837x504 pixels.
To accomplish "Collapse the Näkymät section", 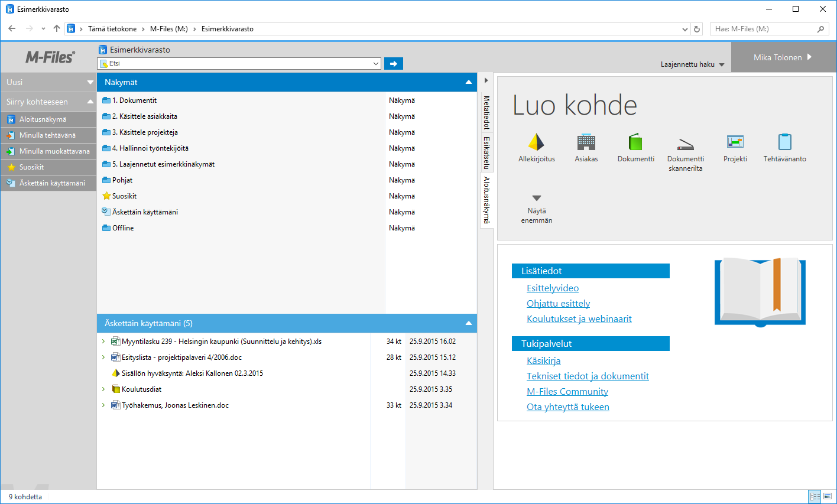I will (469, 83).
